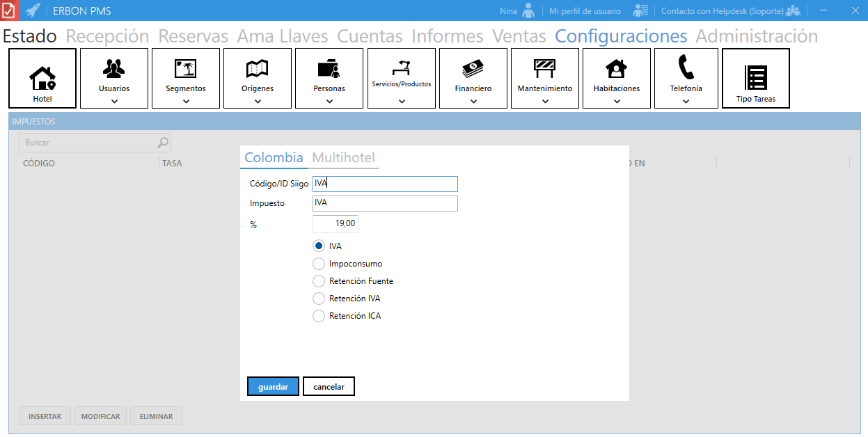Open the Tipo Tareas list icon
This screenshot has width=868, height=437.
point(756,77)
